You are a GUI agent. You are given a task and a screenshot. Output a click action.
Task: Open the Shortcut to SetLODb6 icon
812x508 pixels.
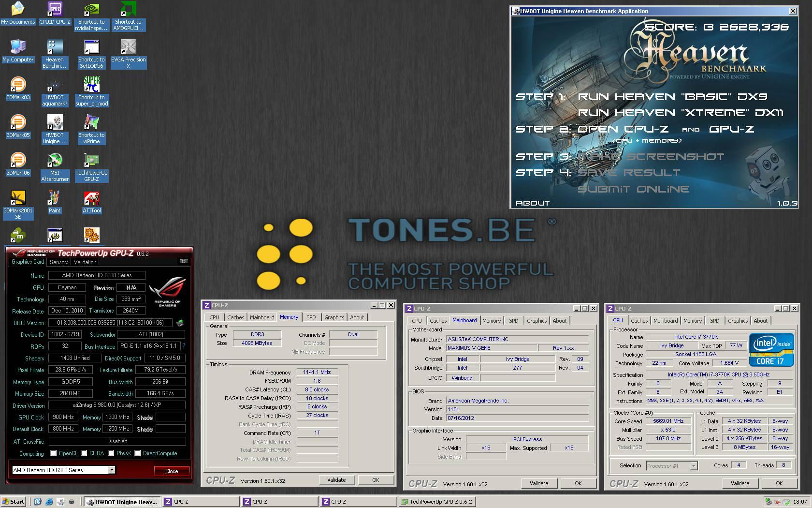pos(91,54)
